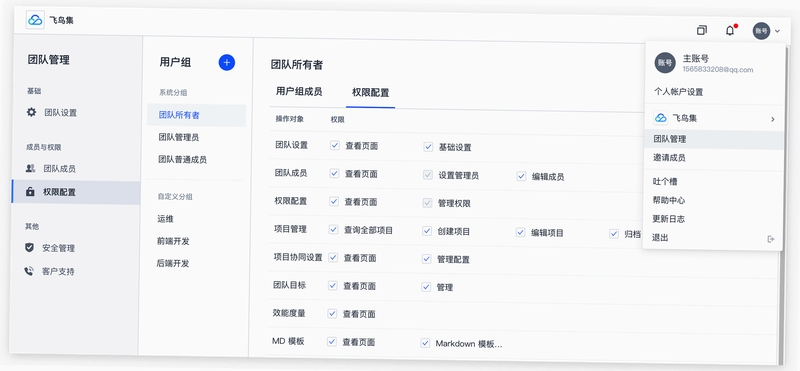Image resolution: width=800 pixels, height=371 pixels.
Task: Select the 团队普通成员 user group
Action: click(x=182, y=160)
